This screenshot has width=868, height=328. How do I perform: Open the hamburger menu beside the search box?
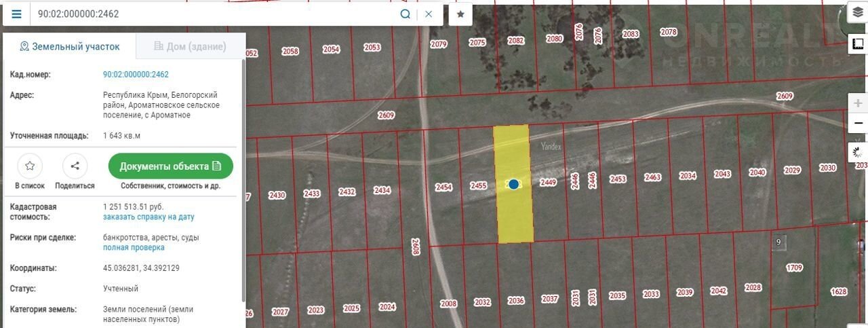click(16, 14)
